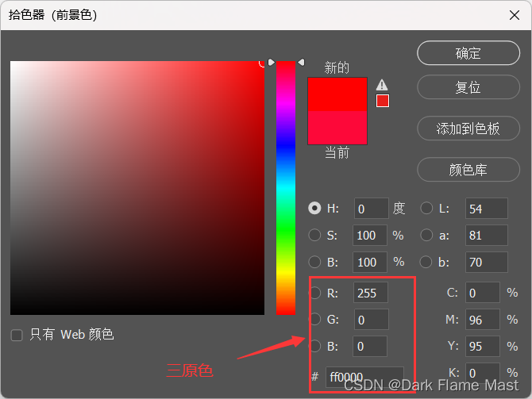
Task: Confirm with the 确定 button
Action: (468, 53)
